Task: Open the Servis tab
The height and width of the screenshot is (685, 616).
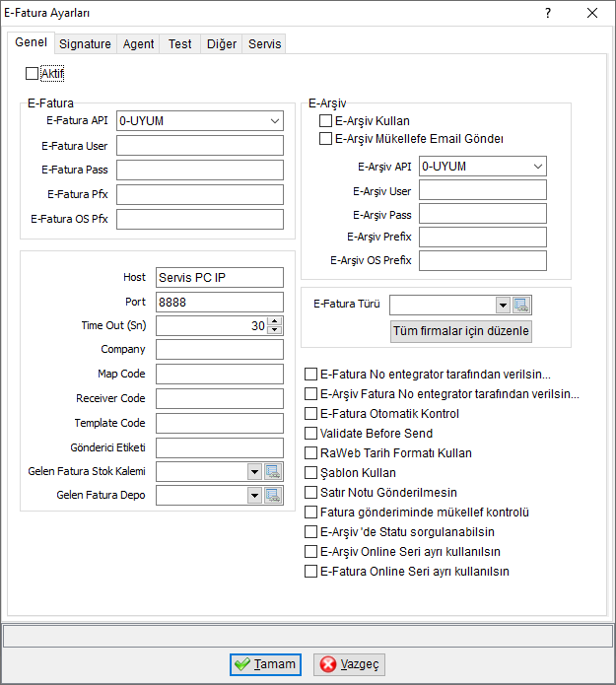Action: click(x=265, y=44)
